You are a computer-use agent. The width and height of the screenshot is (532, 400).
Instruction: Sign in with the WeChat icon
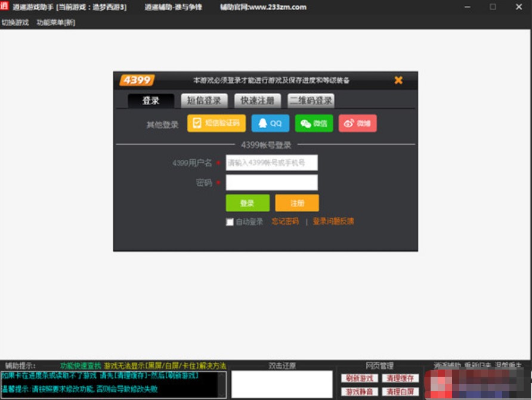[314, 123]
